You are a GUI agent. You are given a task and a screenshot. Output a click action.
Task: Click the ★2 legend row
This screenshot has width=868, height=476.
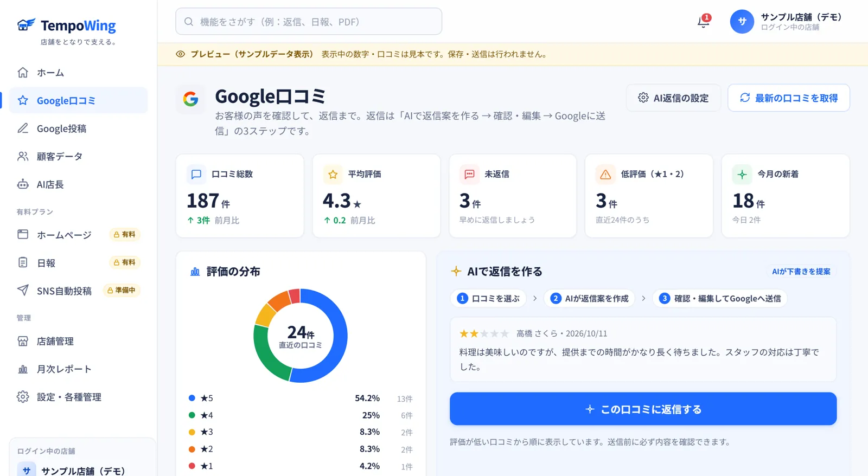301,449
